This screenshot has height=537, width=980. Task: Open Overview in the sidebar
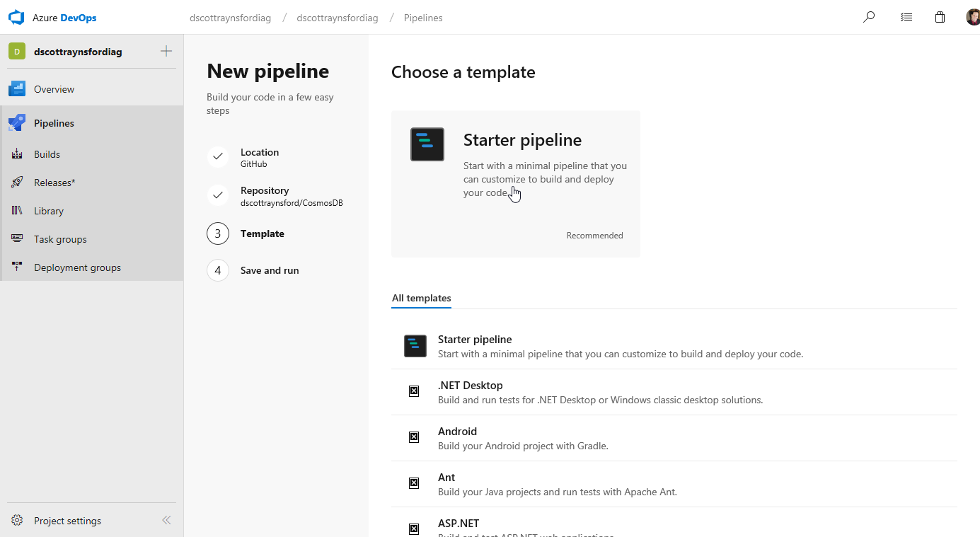[x=54, y=89]
